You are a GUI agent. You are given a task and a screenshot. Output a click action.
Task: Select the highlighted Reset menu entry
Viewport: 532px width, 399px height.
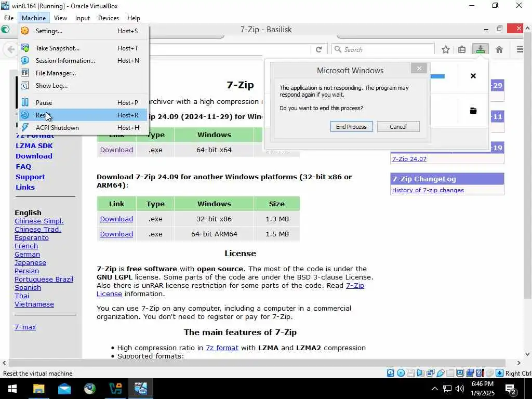(84, 115)
